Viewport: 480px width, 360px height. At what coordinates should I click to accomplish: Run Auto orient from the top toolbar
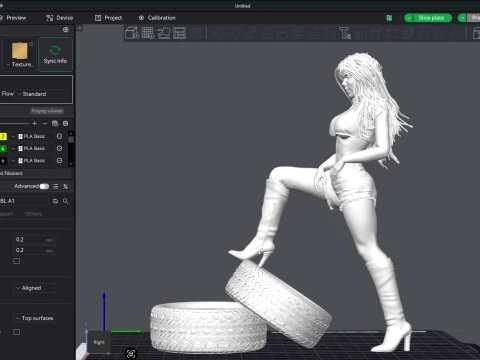[164, 33]
